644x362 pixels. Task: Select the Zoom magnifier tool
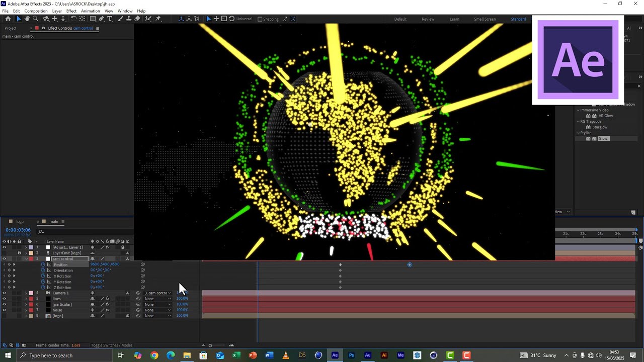[x=36, y=19]
